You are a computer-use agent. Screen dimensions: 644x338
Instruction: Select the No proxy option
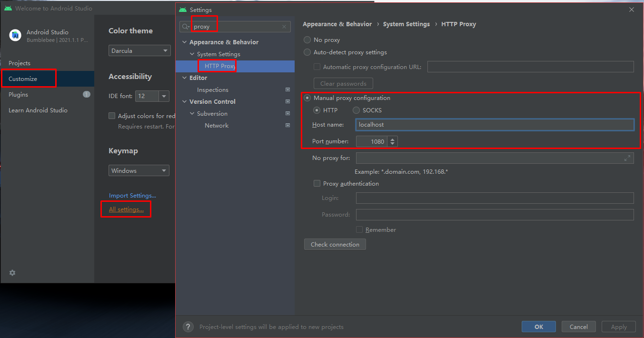point(307,40)
